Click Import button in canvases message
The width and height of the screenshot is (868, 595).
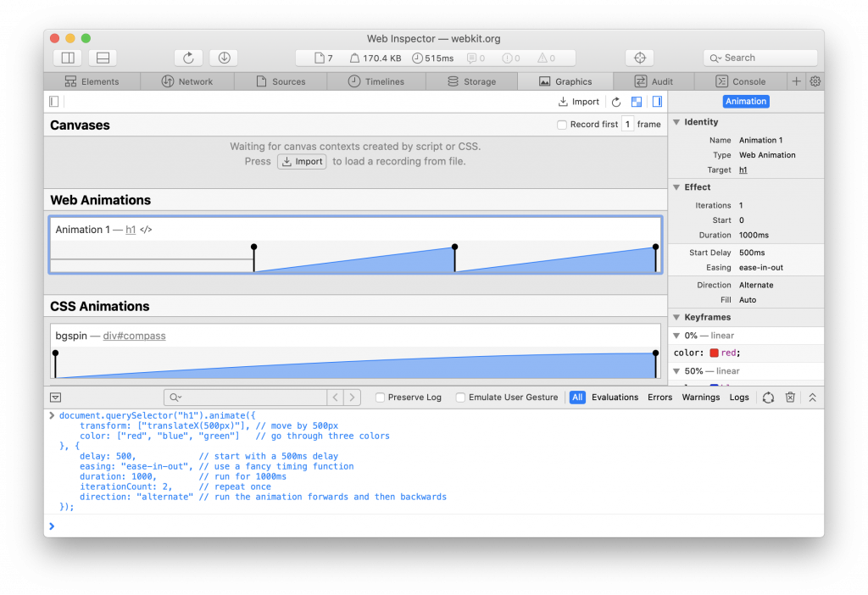[x=302, y=162]
